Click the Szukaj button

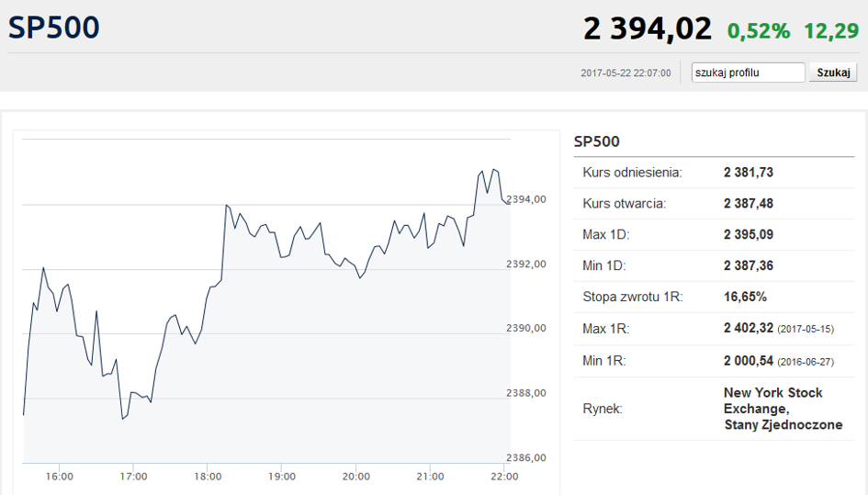pyautogui.click(x=833, y=73)
